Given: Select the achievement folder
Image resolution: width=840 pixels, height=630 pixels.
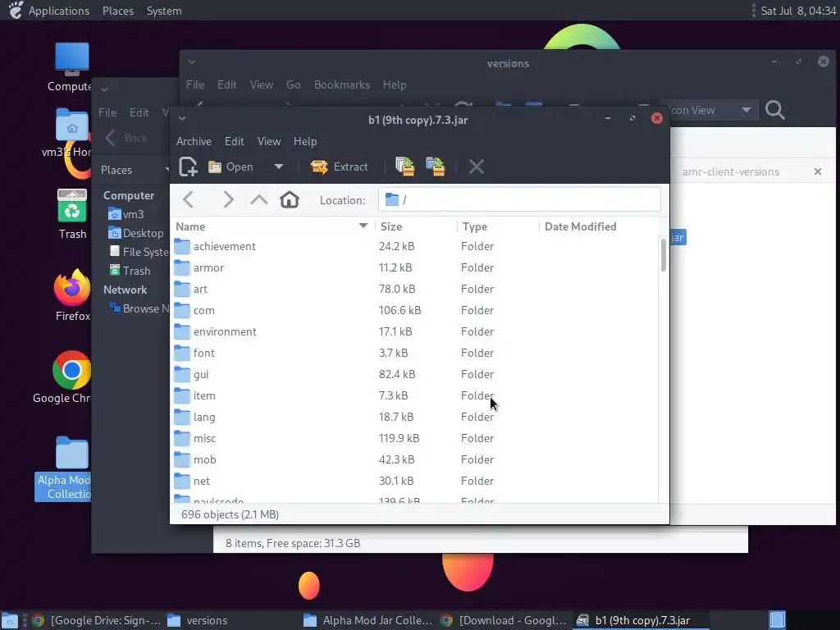Looking at the screenshot, I should click(414, 246).
